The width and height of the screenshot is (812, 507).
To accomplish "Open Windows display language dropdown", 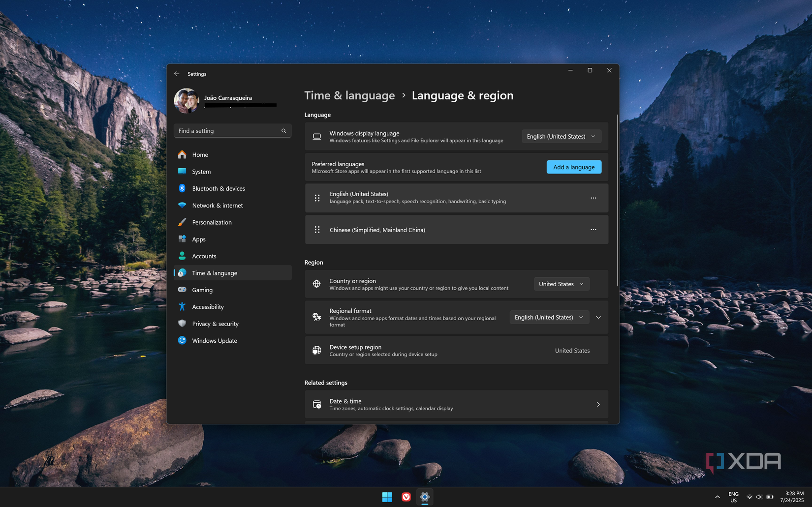I will click(x=561, y=136).
